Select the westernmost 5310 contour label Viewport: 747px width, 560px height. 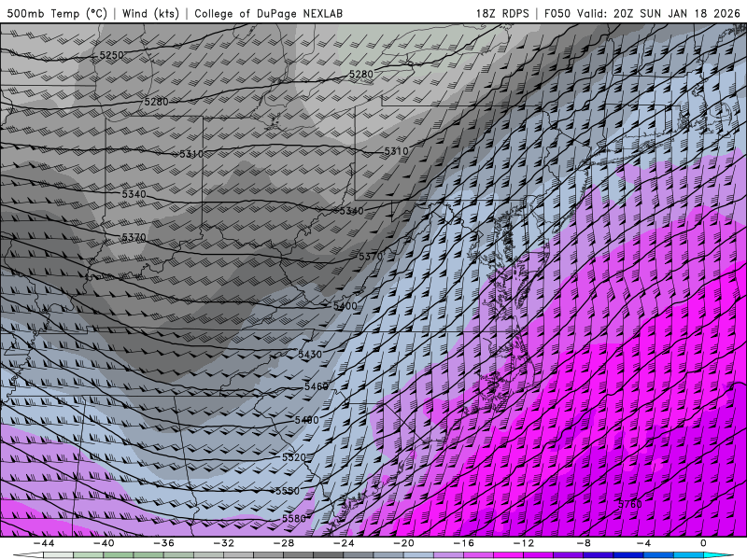coord(191,154)
